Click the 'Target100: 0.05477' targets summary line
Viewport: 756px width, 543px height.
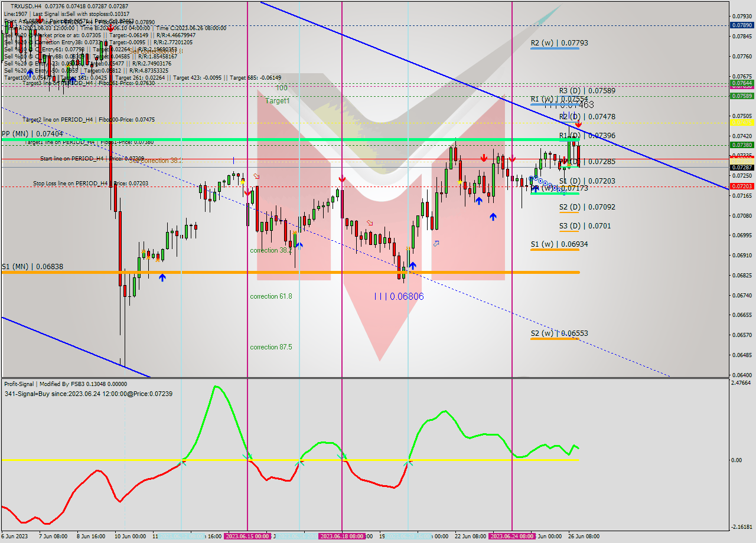coord(142,77)
